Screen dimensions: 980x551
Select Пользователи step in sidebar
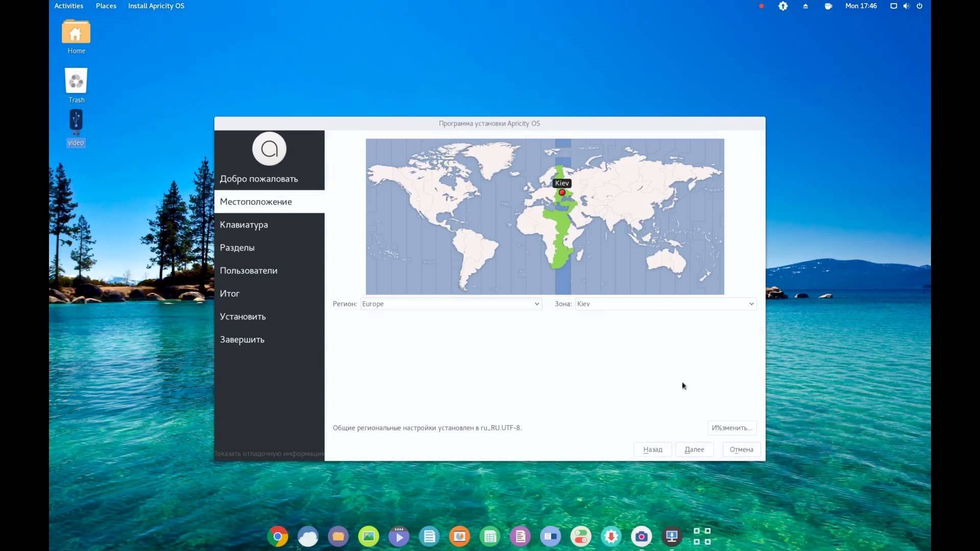click(x=269, y=271)
